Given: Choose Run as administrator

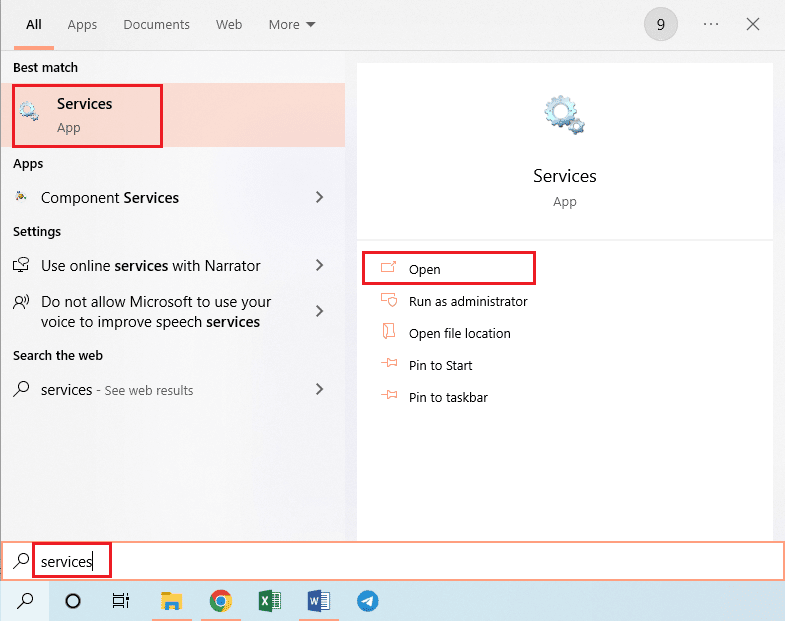Looking at the screenshot, I should [467, 301].
